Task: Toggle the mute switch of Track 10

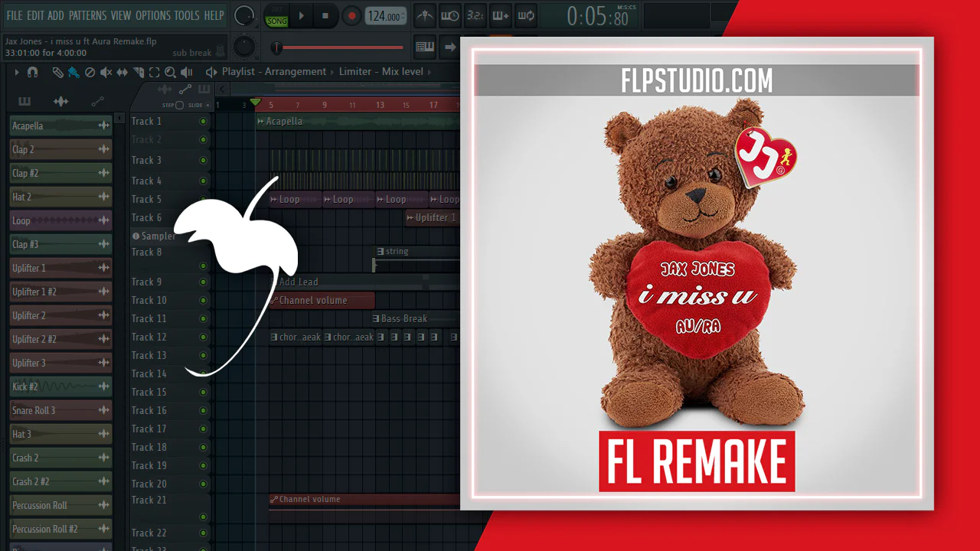Action: pyautogui.click(x=203, y=301)
